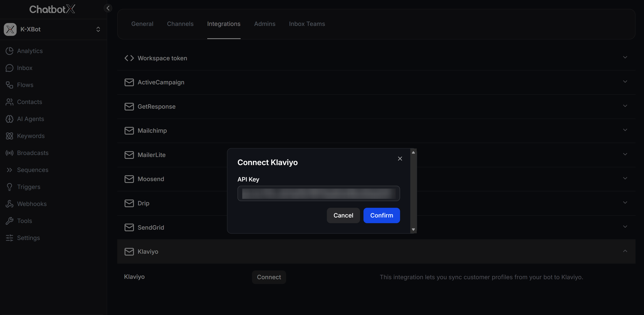Expand the SendGrid section chevron
644x315 pixels.
tap(625, 227)
